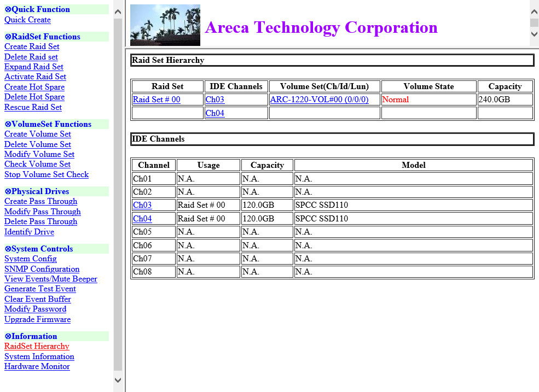Select Modify Pass Through
The image size is (539, 392).
(x=42, y=212)
